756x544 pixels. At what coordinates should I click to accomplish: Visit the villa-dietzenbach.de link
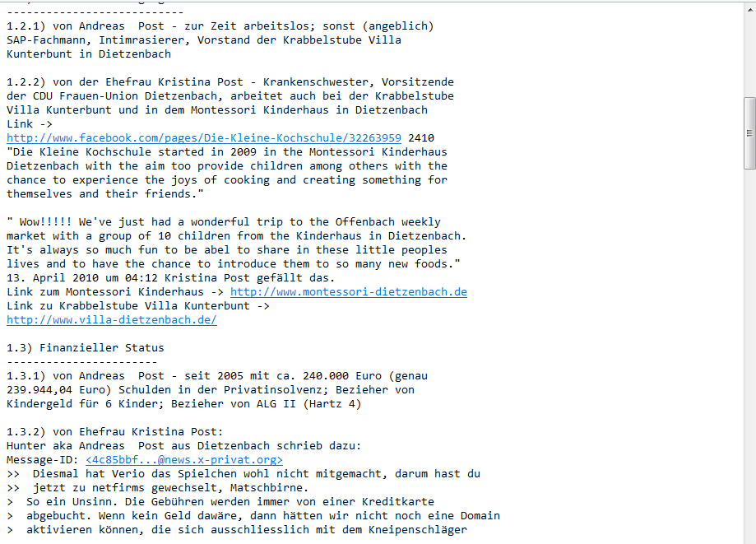tap(112, 320)
